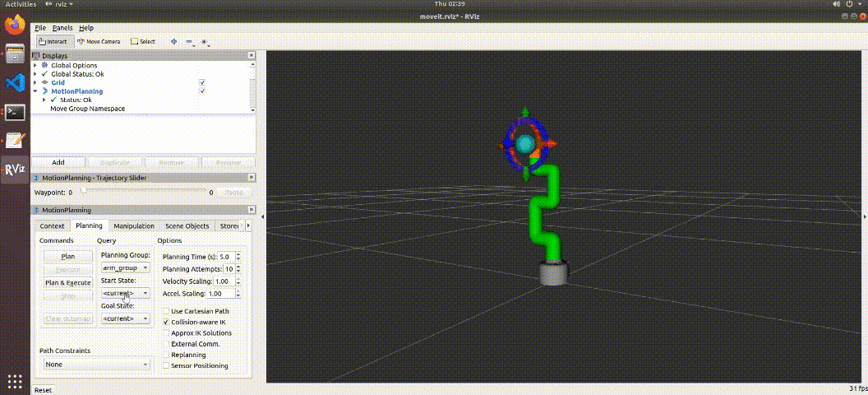
Task: Open the Terminal dock icon
Action: tap(15, 112)
